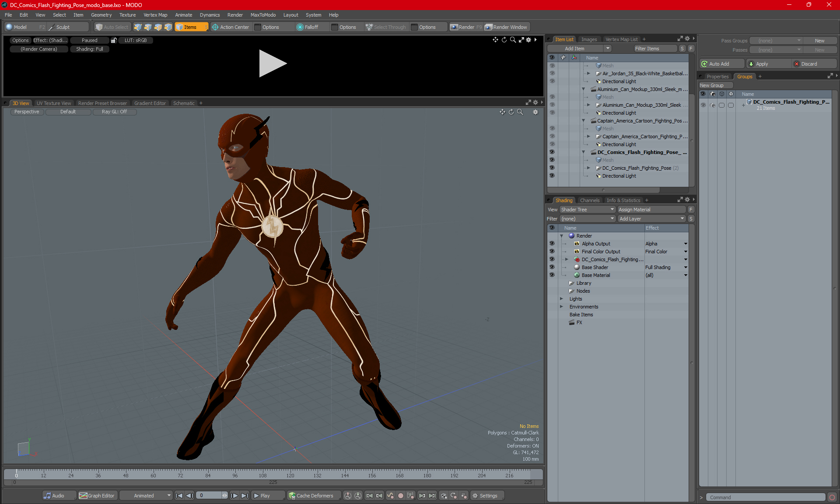Screen dimensions: 840x504
Task: Click the 3D viewport rotate icon
Action: [x=511, y=112]
